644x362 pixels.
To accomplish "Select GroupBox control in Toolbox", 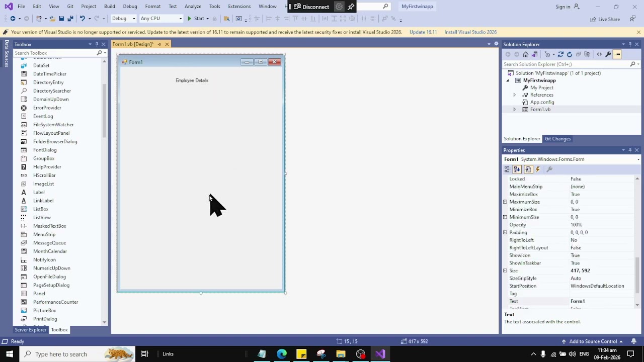I will [x=44, y=158].
